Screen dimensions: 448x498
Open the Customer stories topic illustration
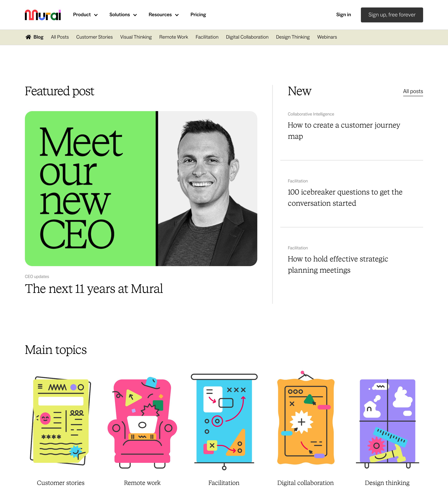pos(61,421)
